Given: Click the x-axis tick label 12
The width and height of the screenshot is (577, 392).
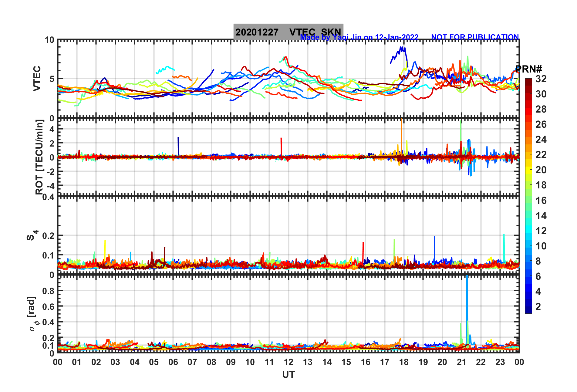Looking at the screenshot, I should [x=288, y=362].
